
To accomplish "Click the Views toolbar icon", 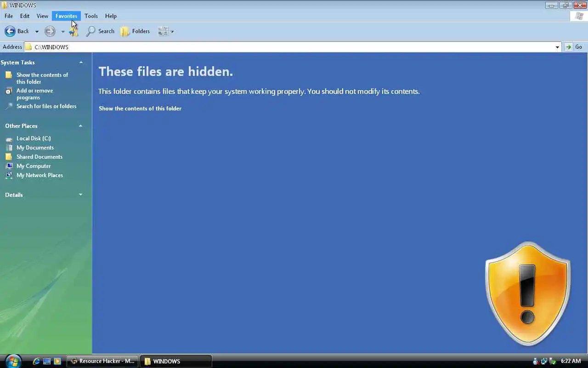I will coord(163,31).
